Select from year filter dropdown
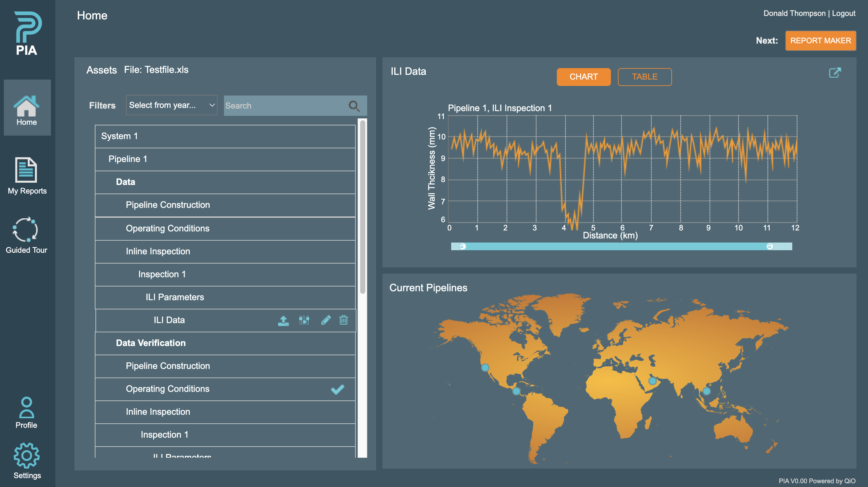The height and width of the screenshot is (487, 868). (172, 105)
